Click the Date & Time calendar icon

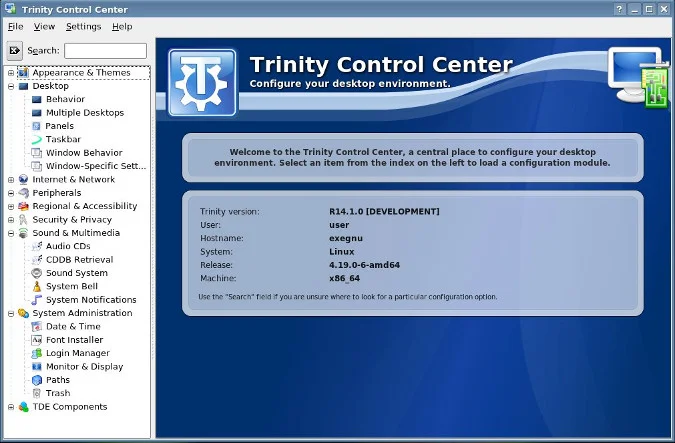pos(37,326)
